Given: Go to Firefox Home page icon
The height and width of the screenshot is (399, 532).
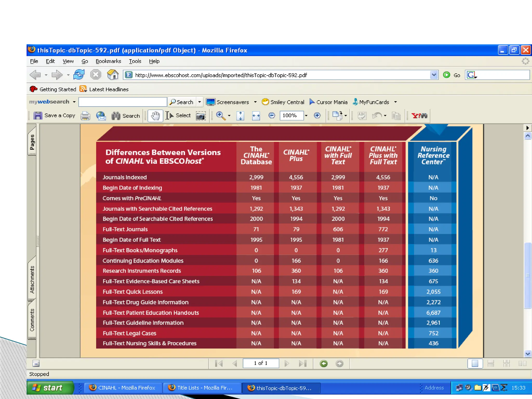Looking at the screenshot, I should [113, 75].
